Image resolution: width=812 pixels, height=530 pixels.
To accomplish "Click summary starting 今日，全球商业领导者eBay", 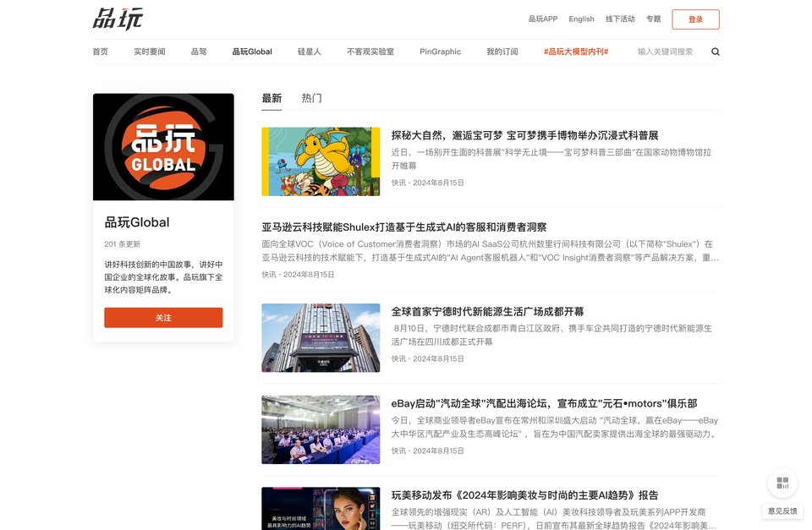I will pyautogui.click(x=555, y=427).
